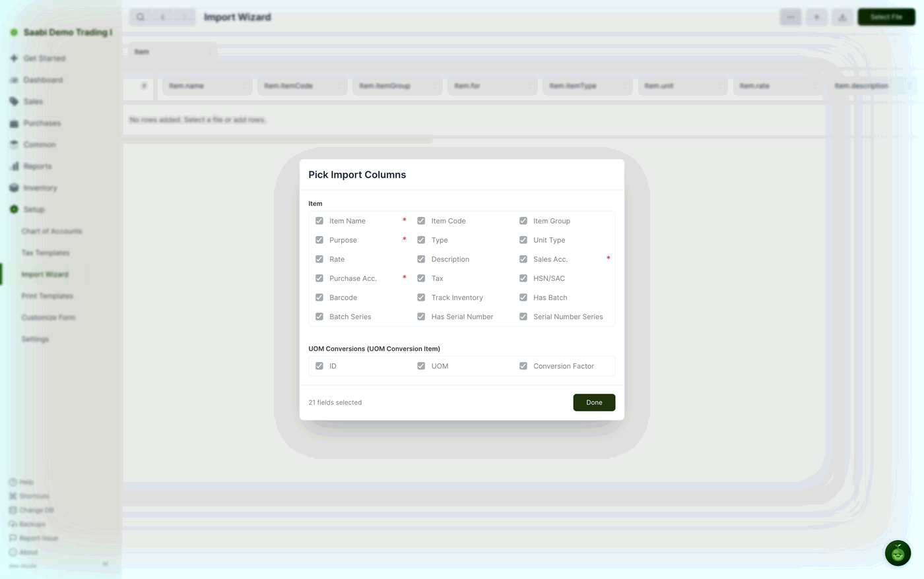
Task: Toggle the HSN/SAC checkbox
Action: pos(523,278)
